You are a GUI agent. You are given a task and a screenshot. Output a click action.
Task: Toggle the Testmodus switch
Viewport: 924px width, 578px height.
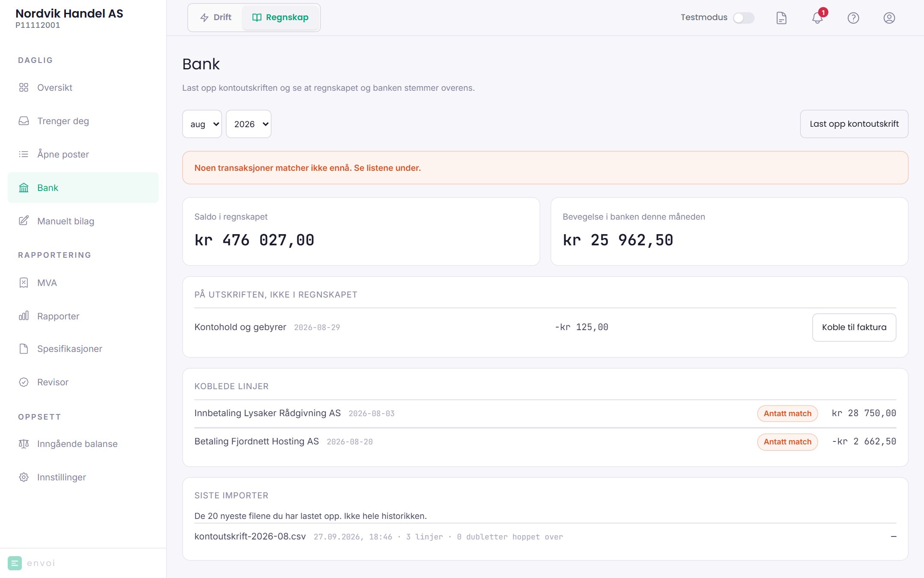743,18
